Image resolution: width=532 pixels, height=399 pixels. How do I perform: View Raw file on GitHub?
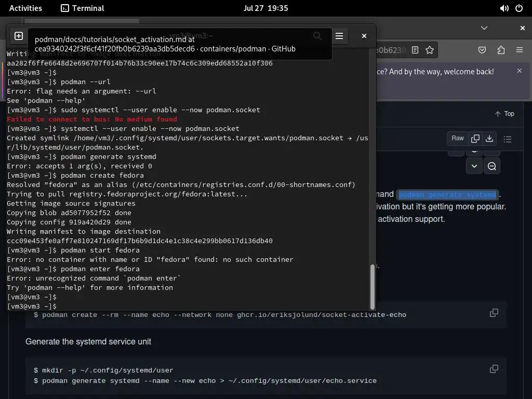tap(457, 138)
